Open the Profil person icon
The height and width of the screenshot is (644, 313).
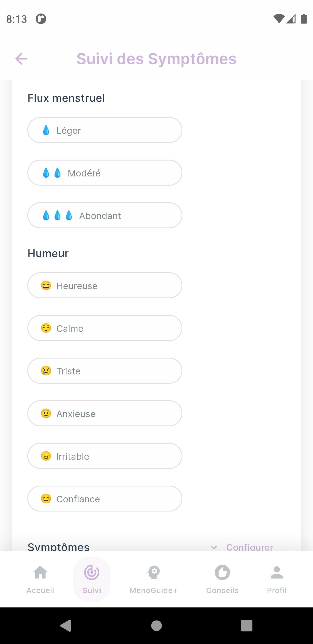276,572
